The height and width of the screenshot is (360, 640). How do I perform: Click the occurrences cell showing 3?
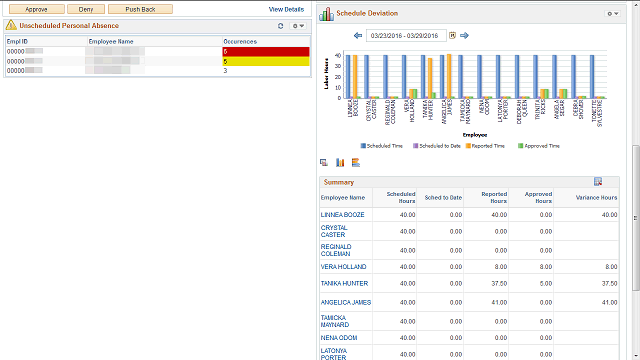click(266, 71)
